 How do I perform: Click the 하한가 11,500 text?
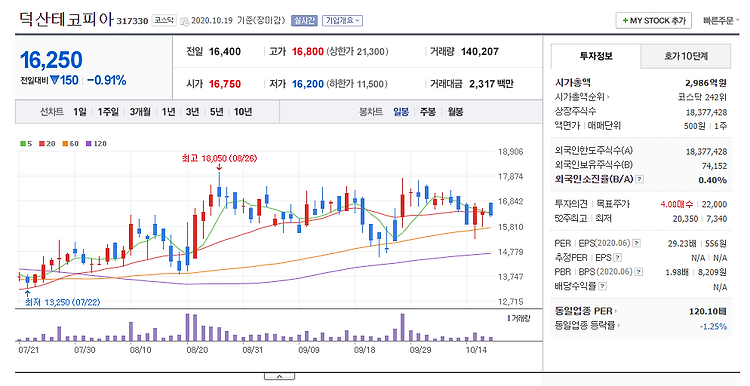click(357, 84)
